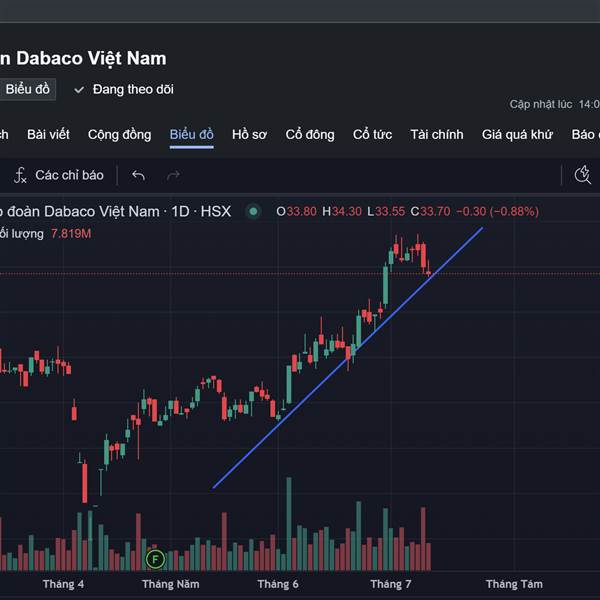Select the blue trend line on chart
600x600 pixels.
point(347,359)
